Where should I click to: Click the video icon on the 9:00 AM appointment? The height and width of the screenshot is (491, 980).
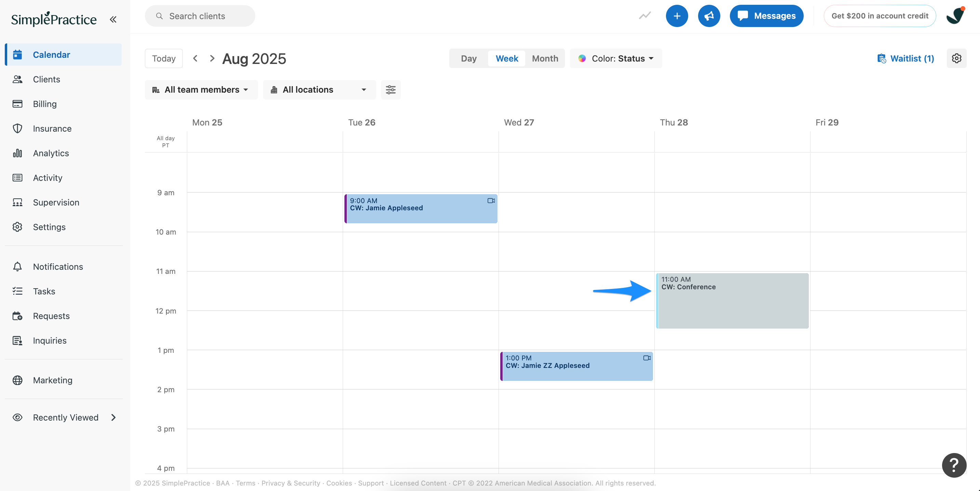point(491,201)
